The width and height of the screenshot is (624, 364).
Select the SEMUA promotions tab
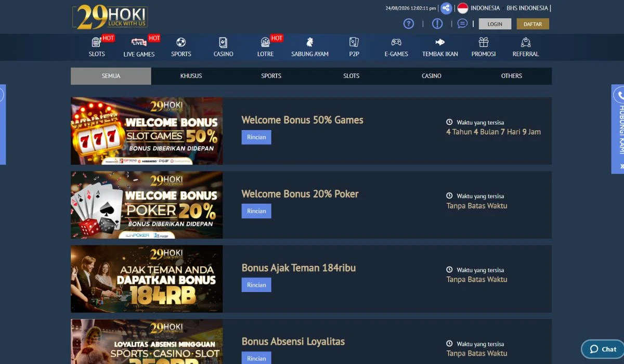coord(111,76)
